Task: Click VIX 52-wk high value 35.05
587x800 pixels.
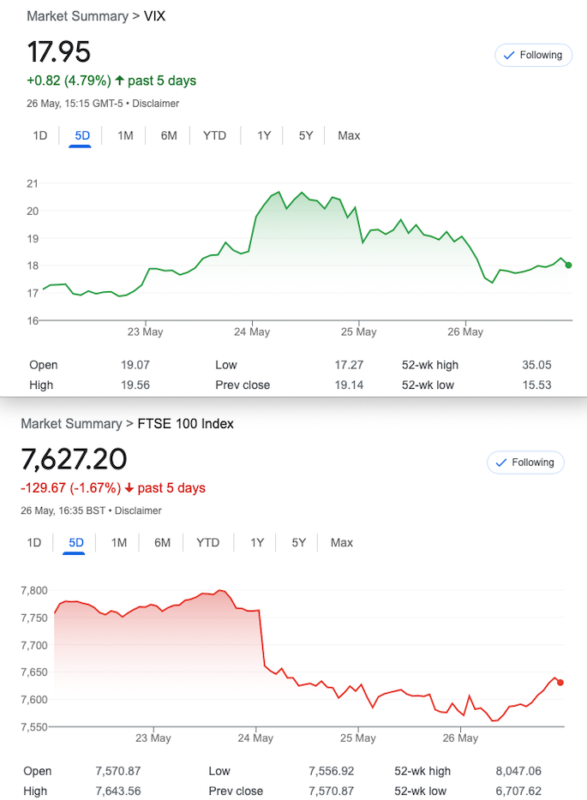Action: [537, 365]
